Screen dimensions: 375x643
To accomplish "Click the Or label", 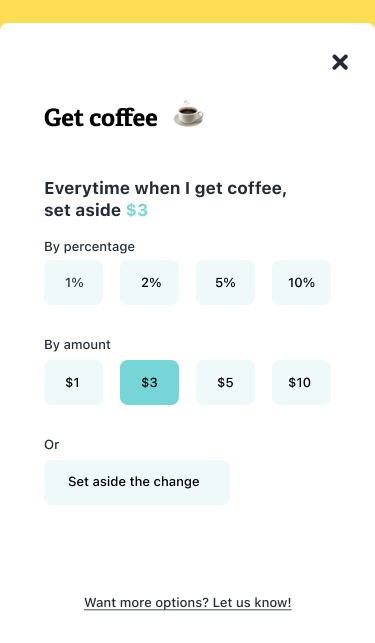I will click(52, 445).
